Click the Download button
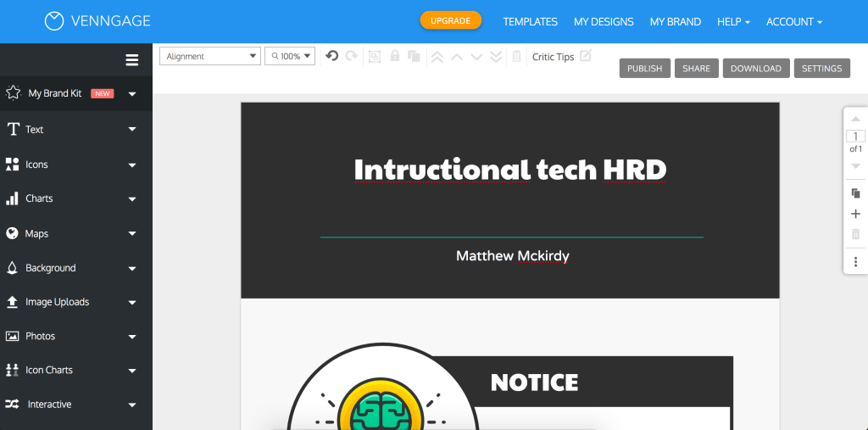868x430 pixels. pos(756,69)
